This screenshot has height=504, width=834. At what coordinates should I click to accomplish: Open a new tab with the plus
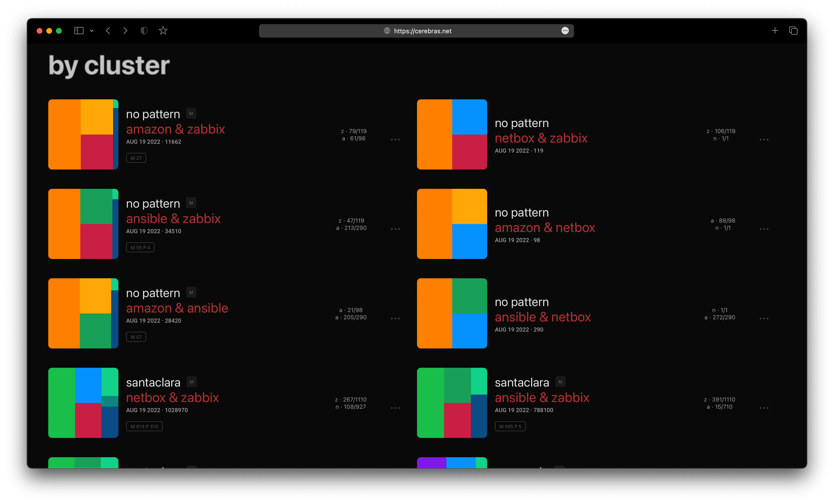775,31
